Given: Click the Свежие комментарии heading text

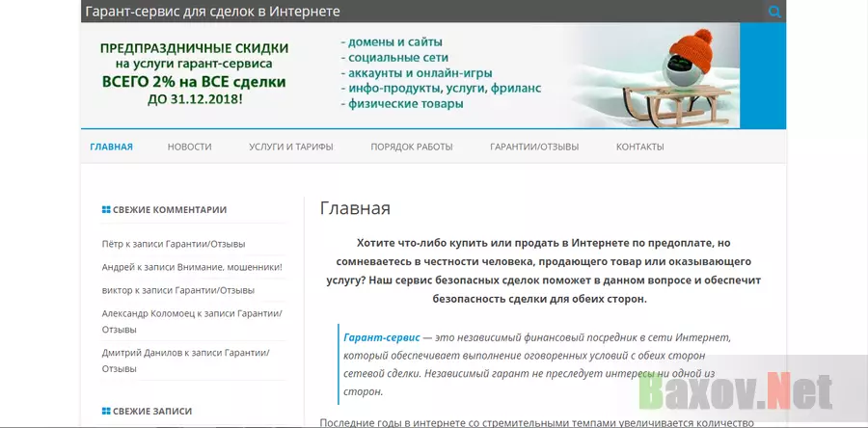Looking at the screenshot, I should point(170,209).
